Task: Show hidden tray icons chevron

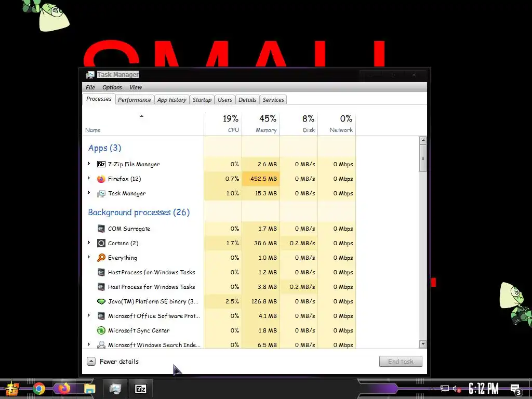Action: 432,389
